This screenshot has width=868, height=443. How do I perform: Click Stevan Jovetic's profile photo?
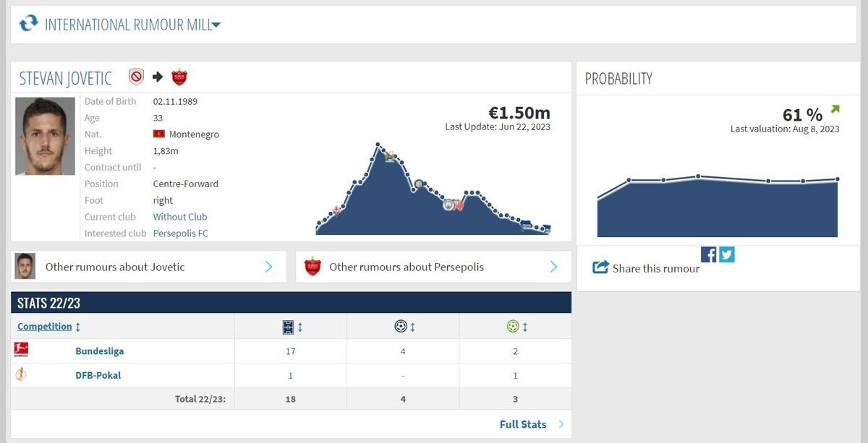pyautogui.click(x=45, y=136)
